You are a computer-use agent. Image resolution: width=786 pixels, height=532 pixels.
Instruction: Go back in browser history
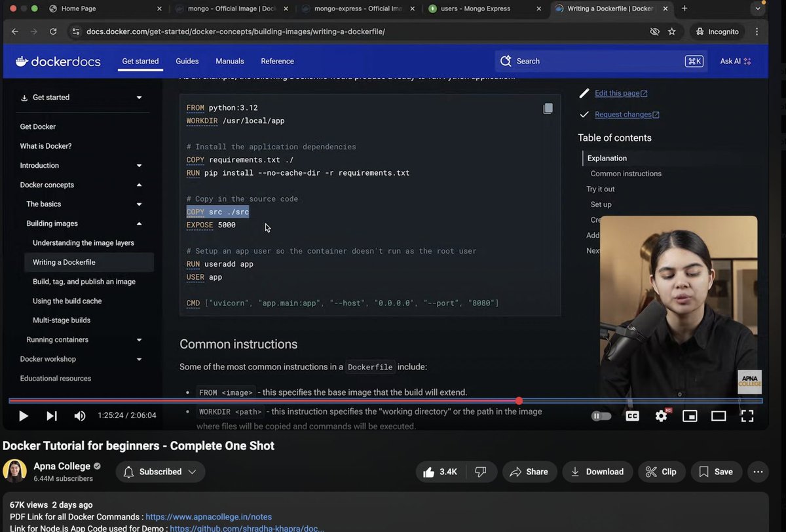click(x=15, y=31)
